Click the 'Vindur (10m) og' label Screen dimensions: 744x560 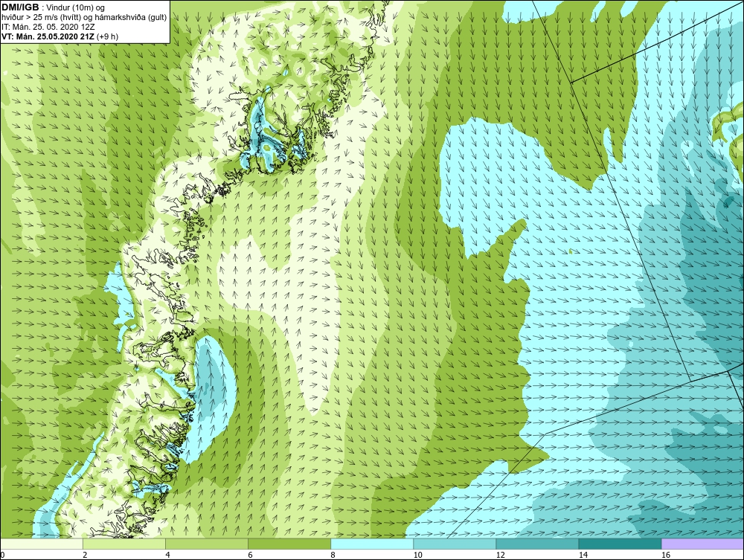click(x=77, y=8)
